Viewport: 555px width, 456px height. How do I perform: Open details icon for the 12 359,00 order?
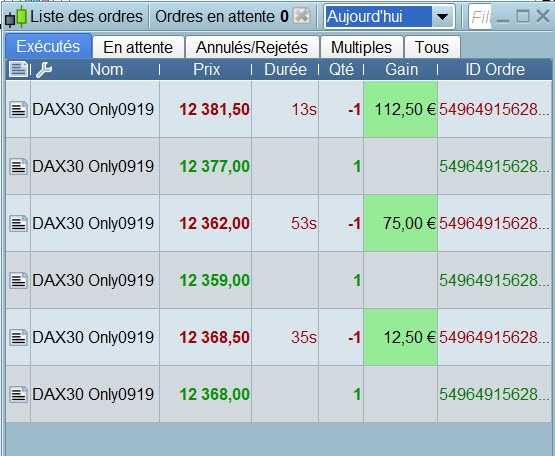click(x=18, y=280)
